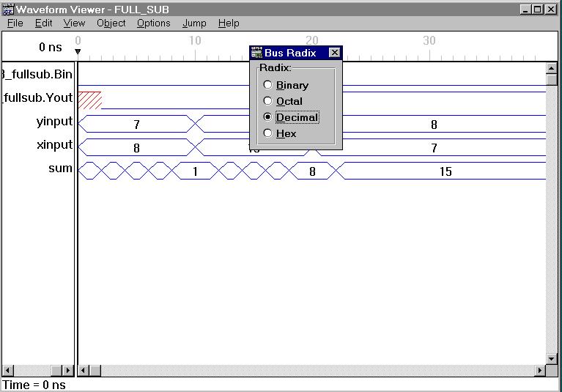Image resolution: width=562 pixels, height=392 pixels.
Task: Open the Edit menu
Action: click(x=44, y=23)
